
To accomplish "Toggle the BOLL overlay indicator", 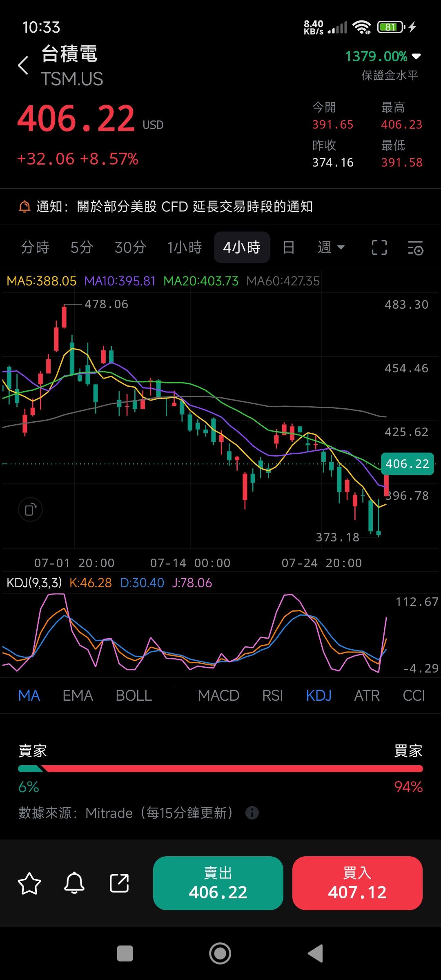I will tap(134, 695).
